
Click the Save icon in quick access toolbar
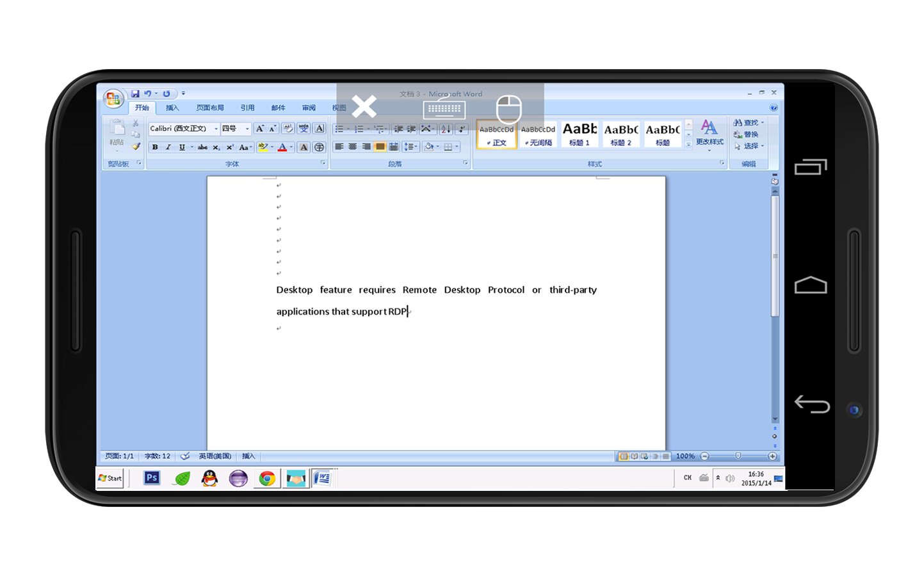tap(135, 93)
